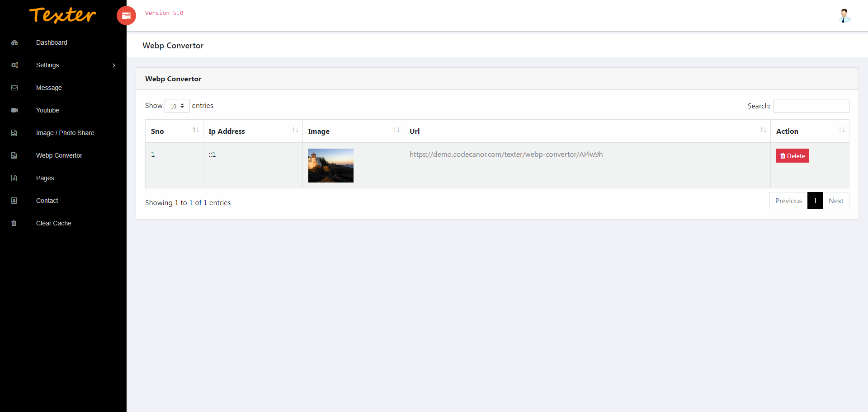Click the webp-convertor/APlw9h URL text

click(506, 154)
